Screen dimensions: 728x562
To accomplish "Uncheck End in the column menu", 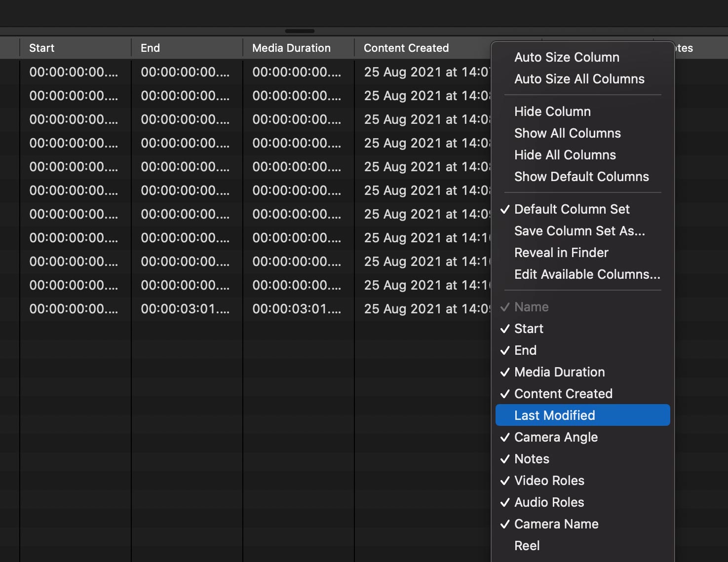I will tap(582, 350).
